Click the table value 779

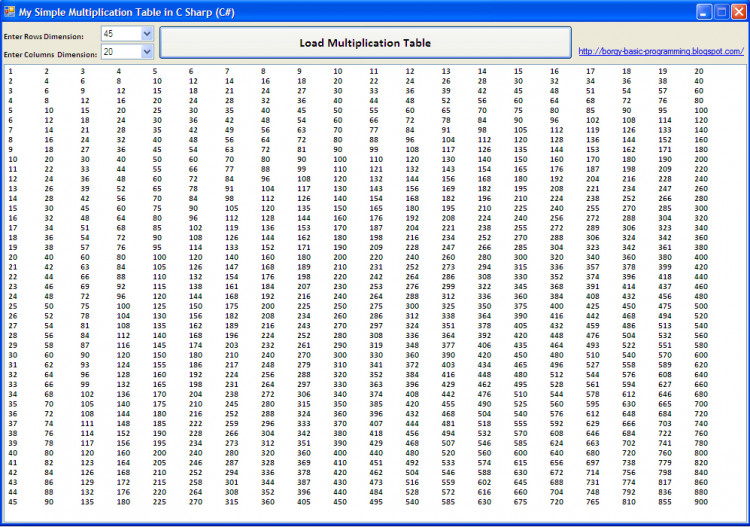point(665,462)
